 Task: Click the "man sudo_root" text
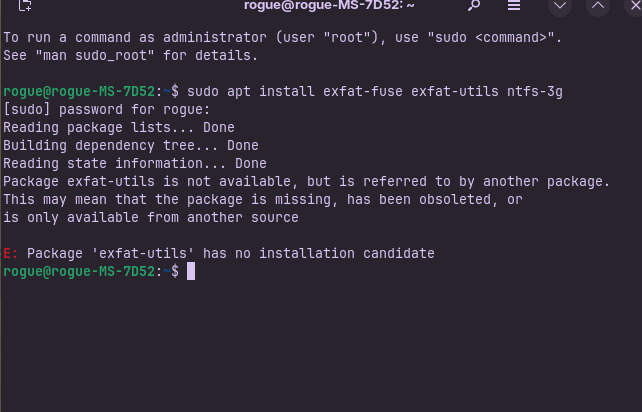(95, 55)
